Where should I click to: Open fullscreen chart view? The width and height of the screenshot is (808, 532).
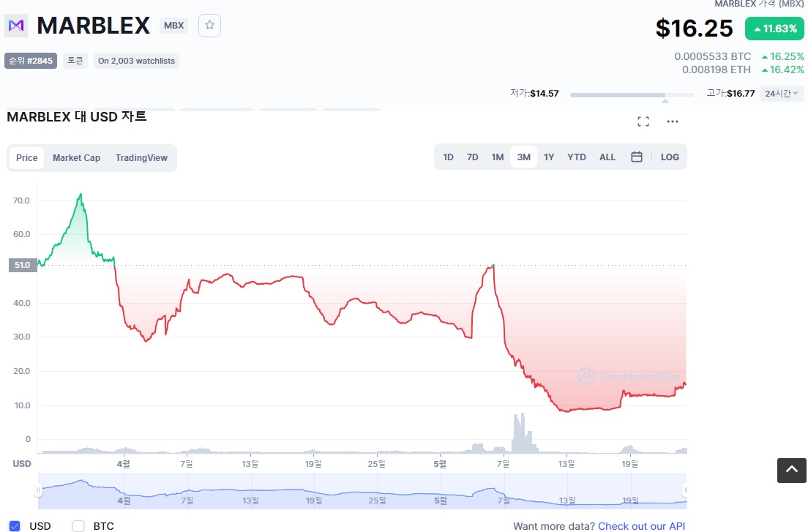(643, 121)
